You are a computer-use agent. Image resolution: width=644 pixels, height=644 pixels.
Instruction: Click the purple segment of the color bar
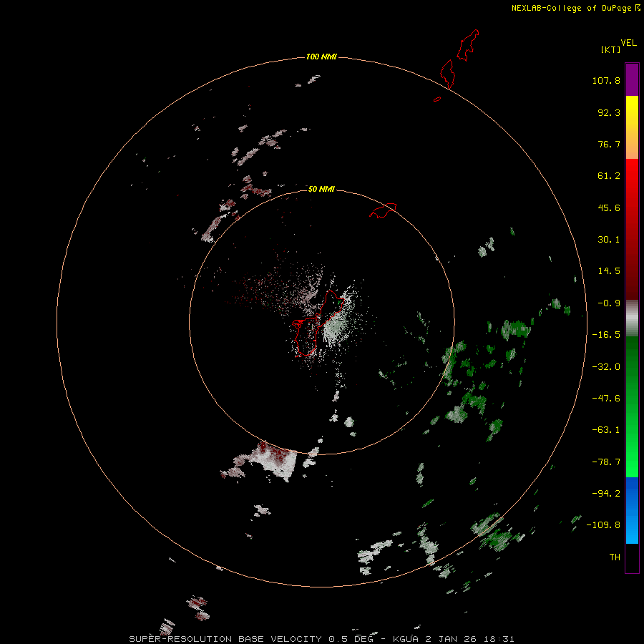tap(632, 79)
